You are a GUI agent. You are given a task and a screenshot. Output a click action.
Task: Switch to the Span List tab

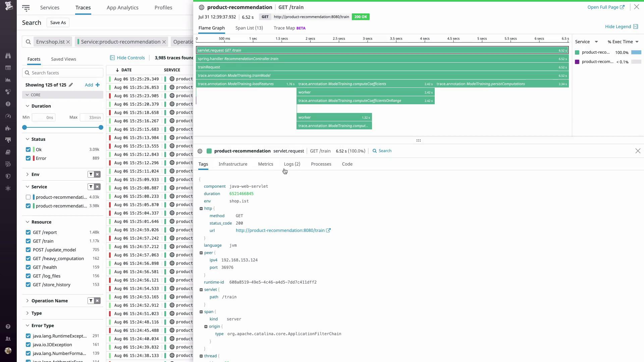point(249,28)
